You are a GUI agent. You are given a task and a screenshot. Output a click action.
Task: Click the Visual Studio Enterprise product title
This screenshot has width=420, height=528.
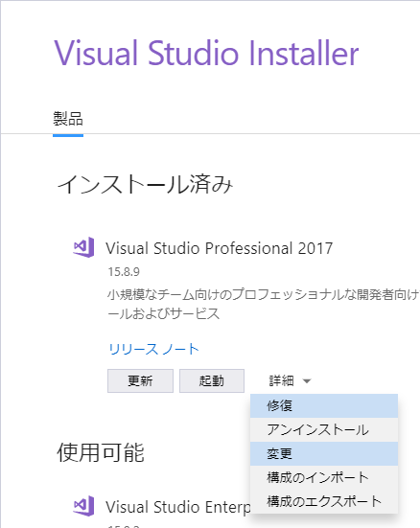pyautogui.click(x=178, y=507)
